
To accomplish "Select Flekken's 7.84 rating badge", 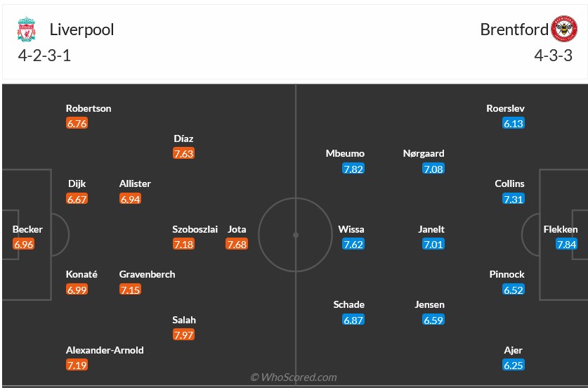I will (x=566, y=244).
